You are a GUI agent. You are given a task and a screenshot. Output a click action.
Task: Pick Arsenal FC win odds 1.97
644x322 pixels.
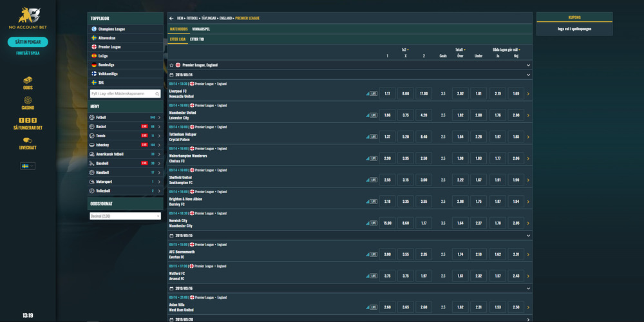pos(424,276)
